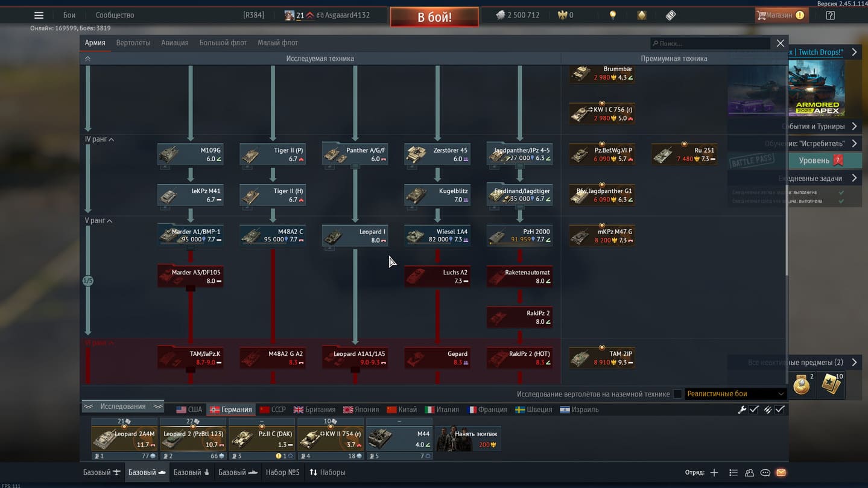Click the light bulb hints icon

(x=613, y=15)
